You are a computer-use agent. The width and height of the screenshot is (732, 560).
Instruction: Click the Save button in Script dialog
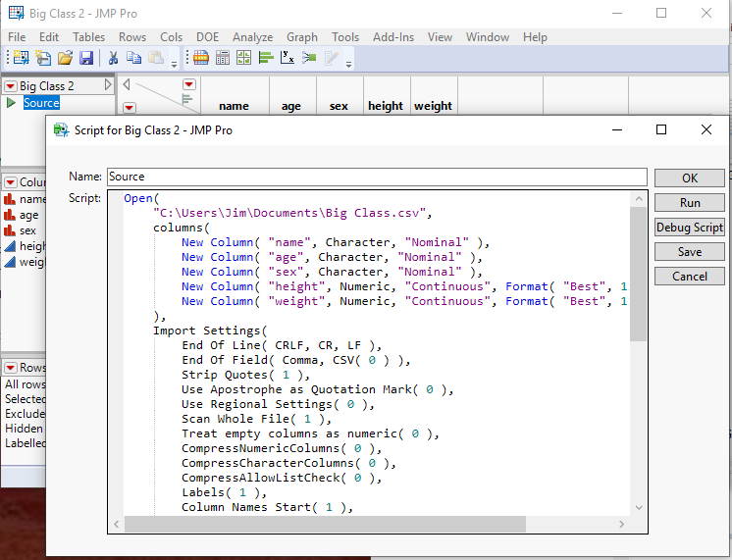pos(690,251)
